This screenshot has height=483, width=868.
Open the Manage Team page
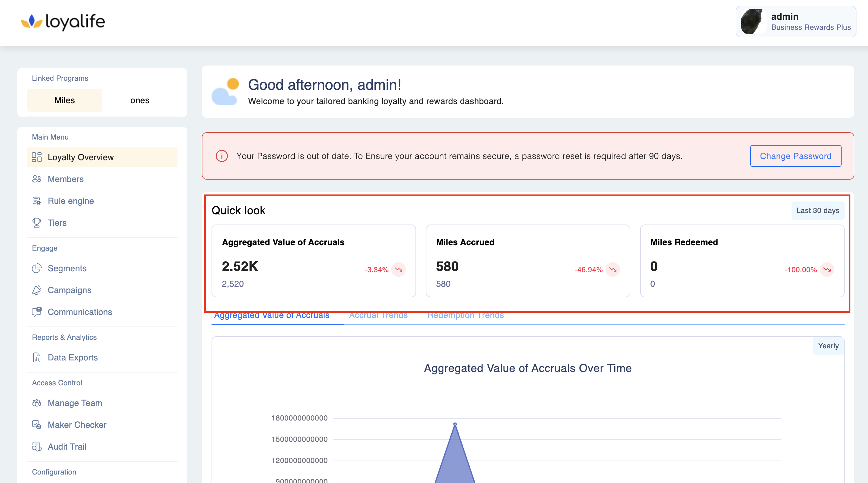(x=75, y=403)
